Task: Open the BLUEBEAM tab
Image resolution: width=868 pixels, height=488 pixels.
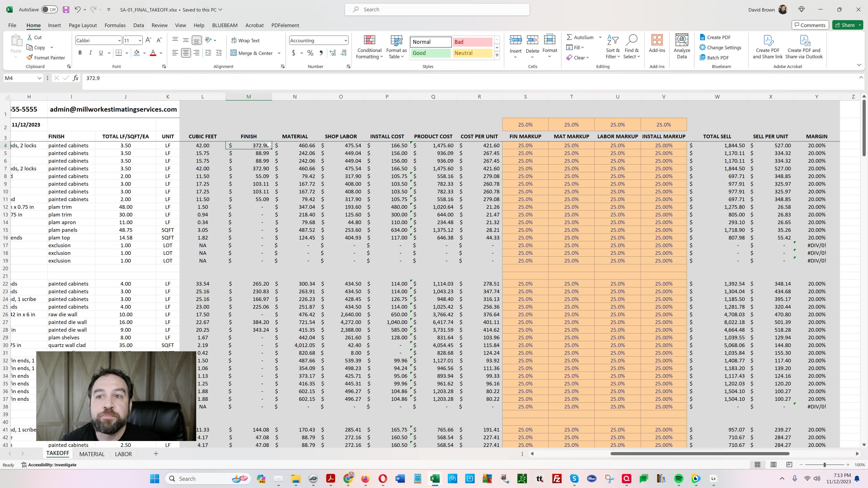Action: tap(225, 25)
